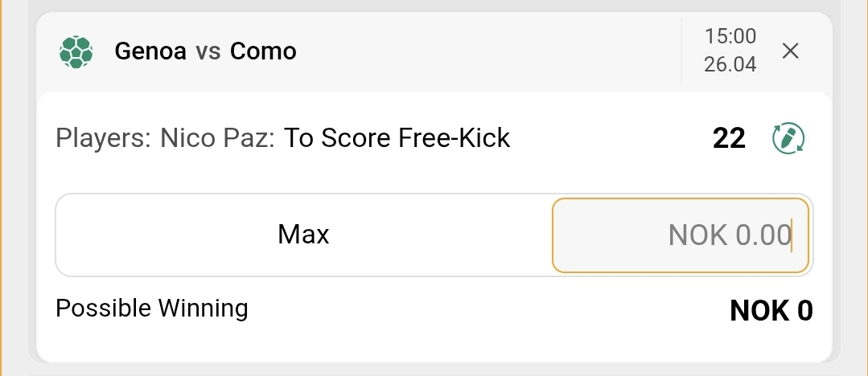
Task: Click the 'vs' text between teams
Action: (x=208, y=52)
